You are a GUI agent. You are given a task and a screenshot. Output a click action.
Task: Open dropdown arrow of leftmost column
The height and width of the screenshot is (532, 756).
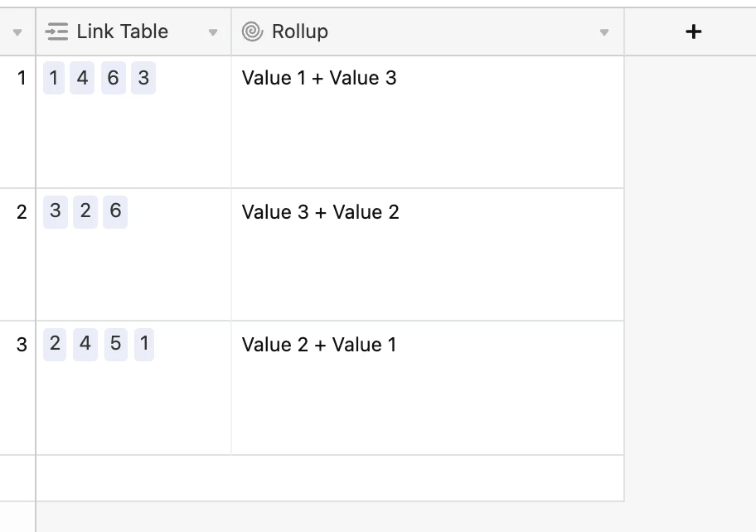click(x=17, y=32)
